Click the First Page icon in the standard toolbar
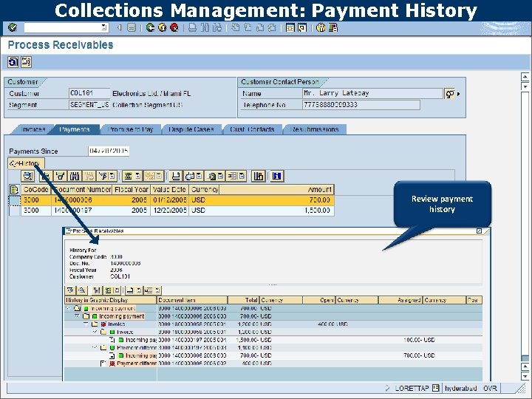532x399 pixels. [235, 28]
